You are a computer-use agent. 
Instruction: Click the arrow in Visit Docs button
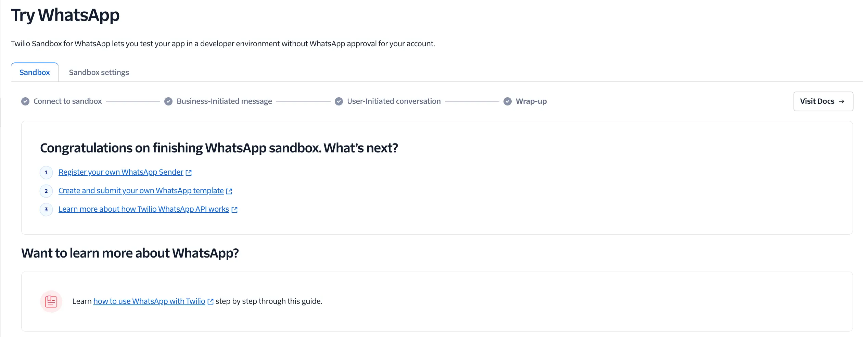[842, 101]
